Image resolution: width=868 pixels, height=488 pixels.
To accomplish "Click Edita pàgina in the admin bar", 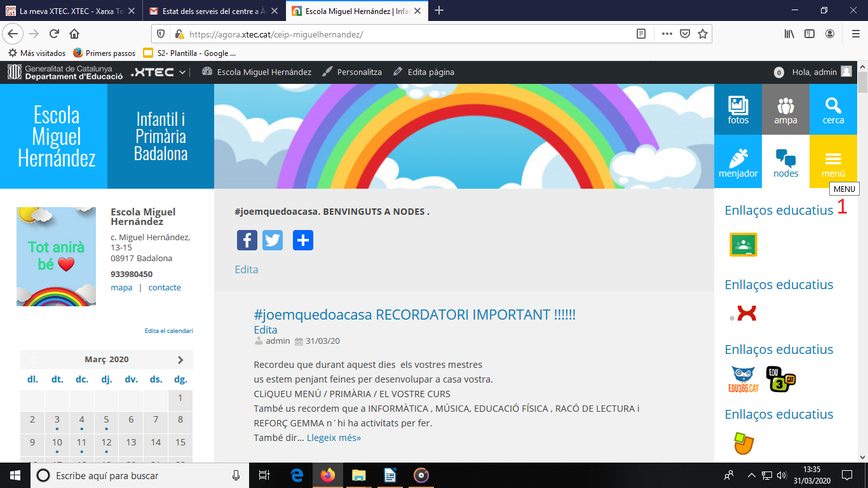I will tap(430, 72).
